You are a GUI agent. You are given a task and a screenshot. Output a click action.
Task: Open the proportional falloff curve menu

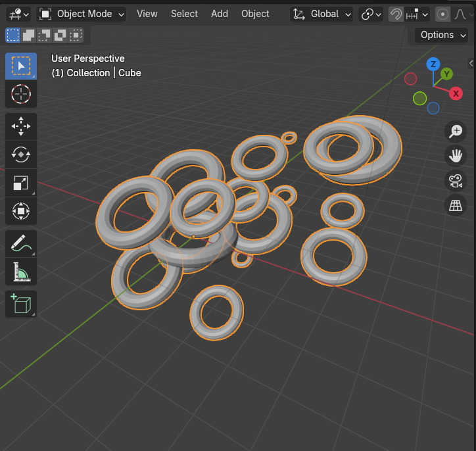pos(461,14)
